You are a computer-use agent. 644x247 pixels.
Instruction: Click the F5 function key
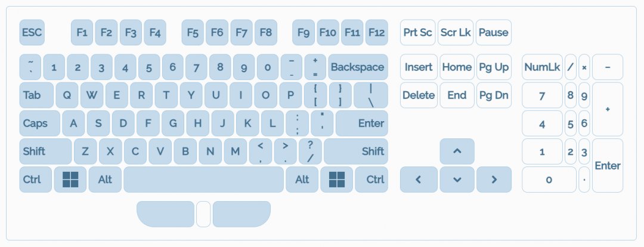193,32
